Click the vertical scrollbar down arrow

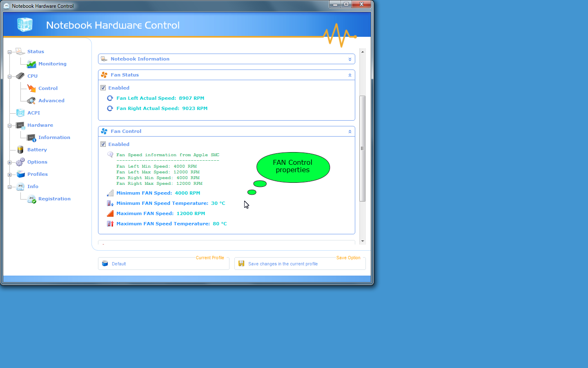tap(363, 241)
